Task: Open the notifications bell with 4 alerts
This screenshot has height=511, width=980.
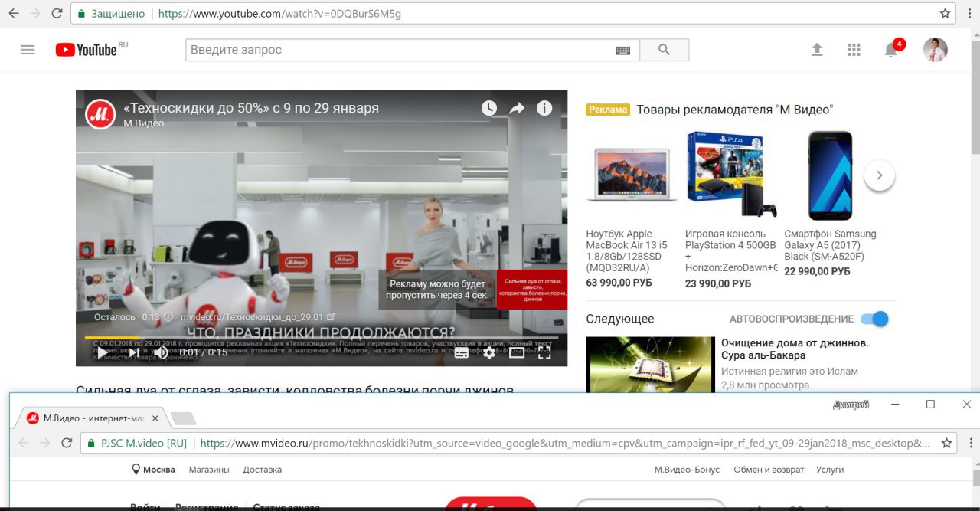Action: 891,50
